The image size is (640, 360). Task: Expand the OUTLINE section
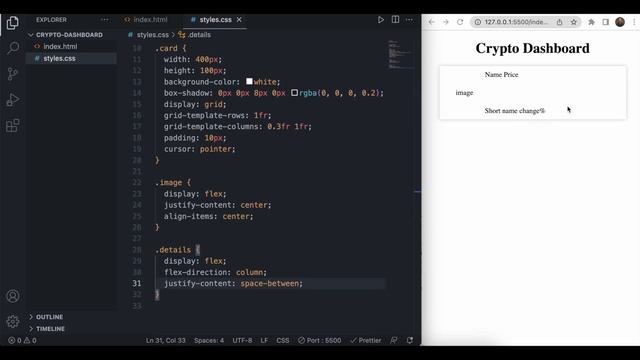click(49, 317)
